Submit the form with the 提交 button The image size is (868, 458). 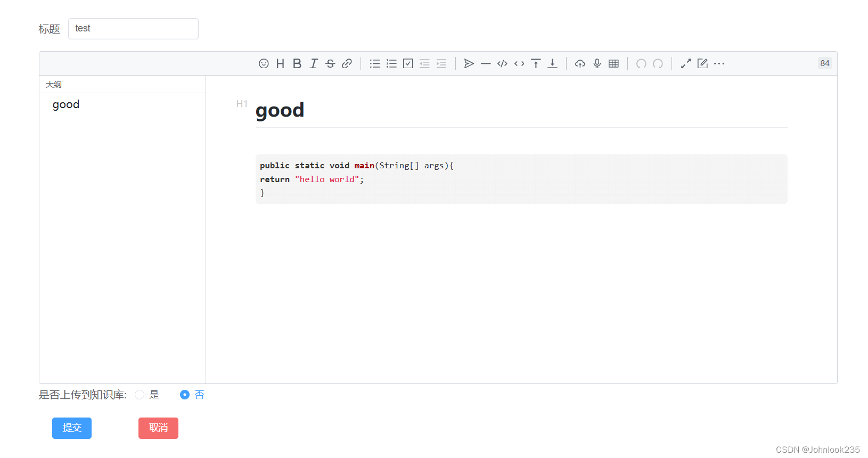72,428
